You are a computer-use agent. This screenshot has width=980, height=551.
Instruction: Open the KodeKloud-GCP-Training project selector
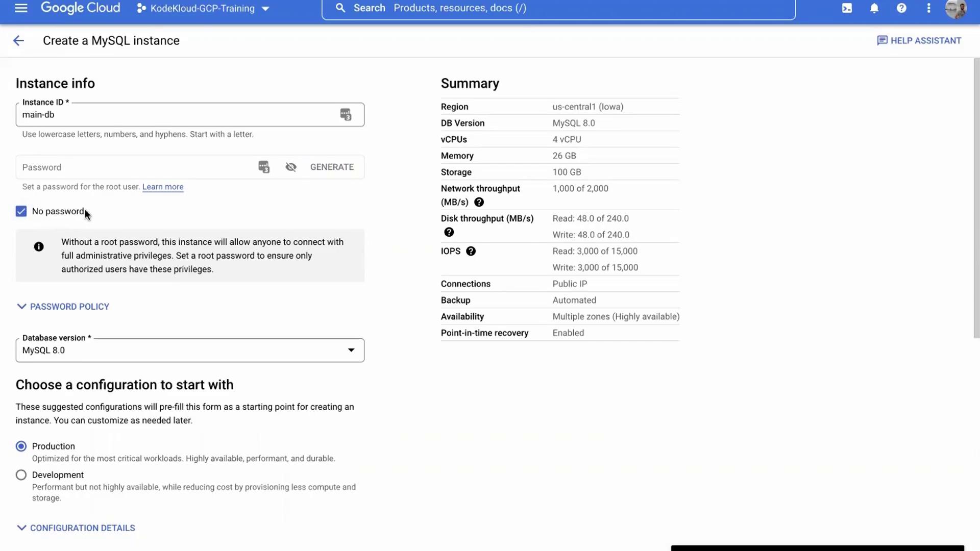tap(203, 9)
